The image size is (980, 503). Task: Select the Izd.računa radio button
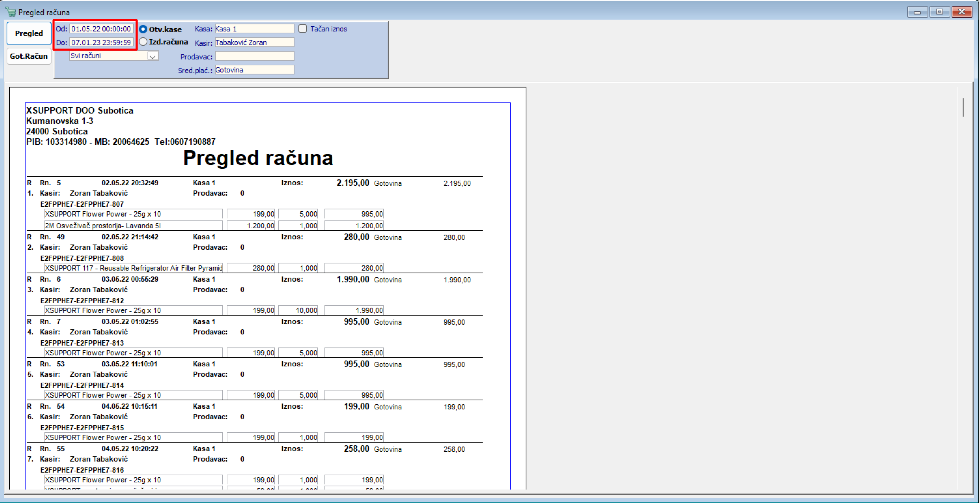[143, 42]
